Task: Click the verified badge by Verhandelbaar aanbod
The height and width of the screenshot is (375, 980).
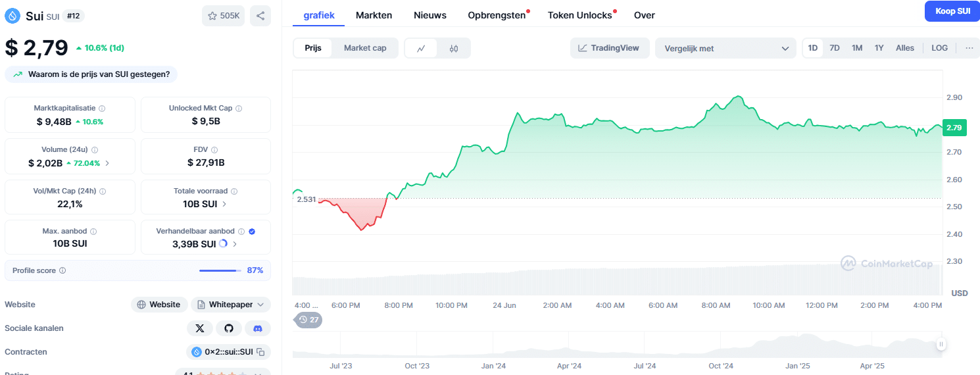Action: tap(253, 232)
